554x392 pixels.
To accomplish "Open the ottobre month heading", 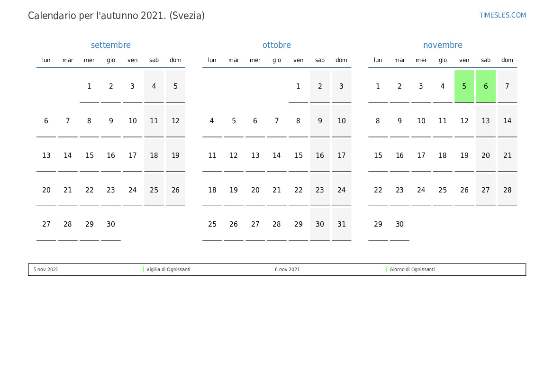I will (277, 45).
